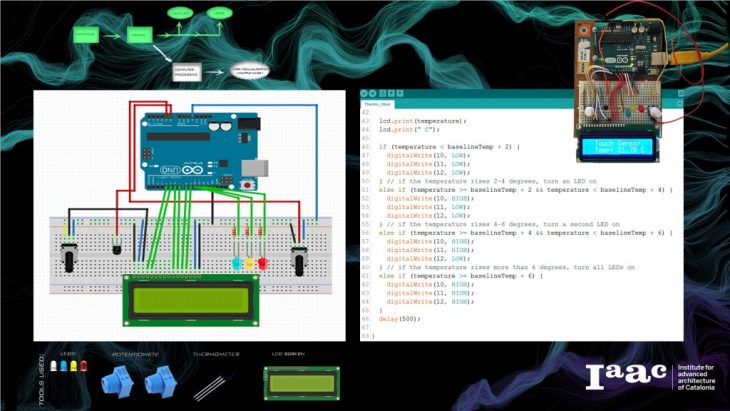The width and height of the screenshot is (730, 411).
Task: Click the white Data Visualisation flowchart oval
Action: 252,71
